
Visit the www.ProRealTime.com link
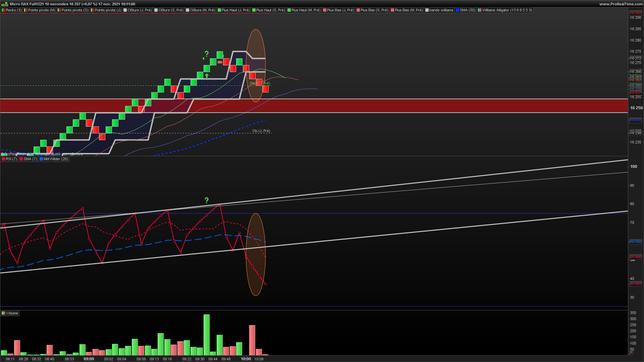click(x=621, y=4)
